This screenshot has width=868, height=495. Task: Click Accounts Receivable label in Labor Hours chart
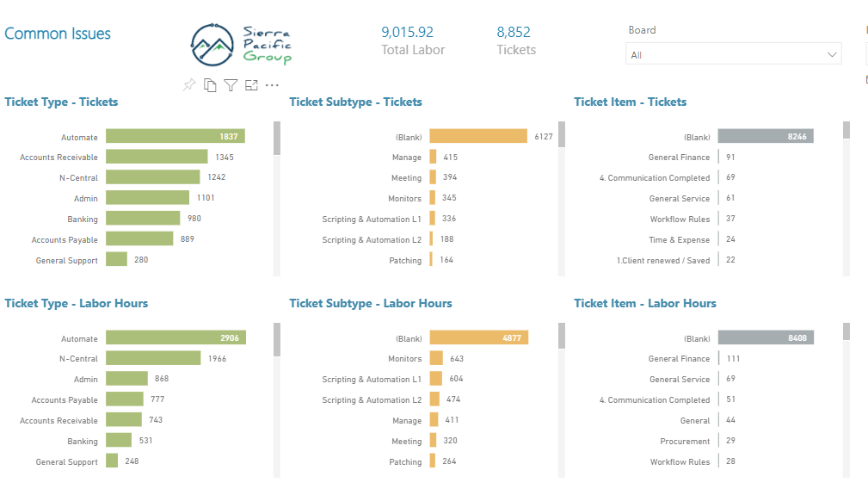(58, 420)
